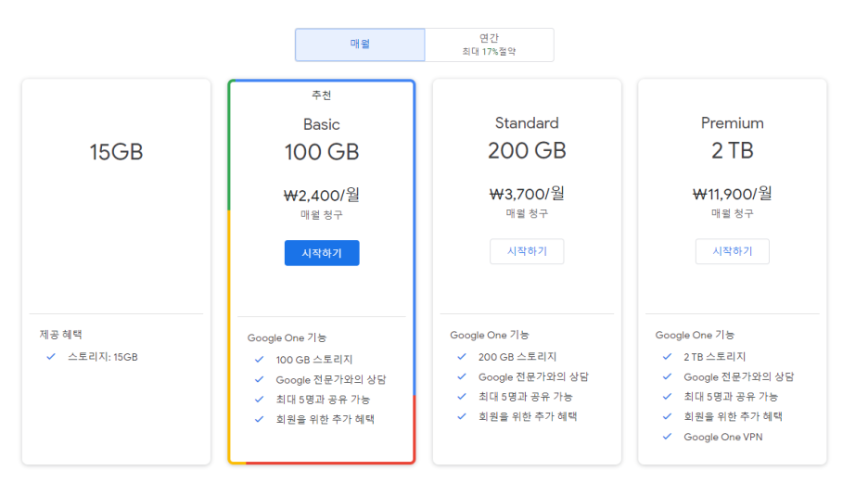Click 100 GB 스토리지 feature text
This screenshot has width=868, height=496.
pyautogui.click(x=313, y=360)
